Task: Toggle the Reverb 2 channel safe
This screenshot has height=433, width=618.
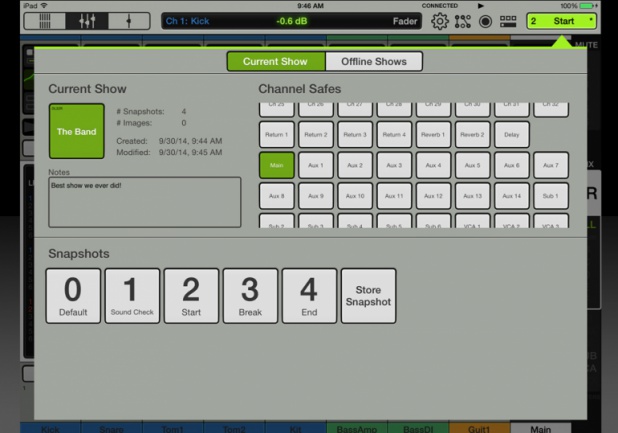Action: point(472,135)
